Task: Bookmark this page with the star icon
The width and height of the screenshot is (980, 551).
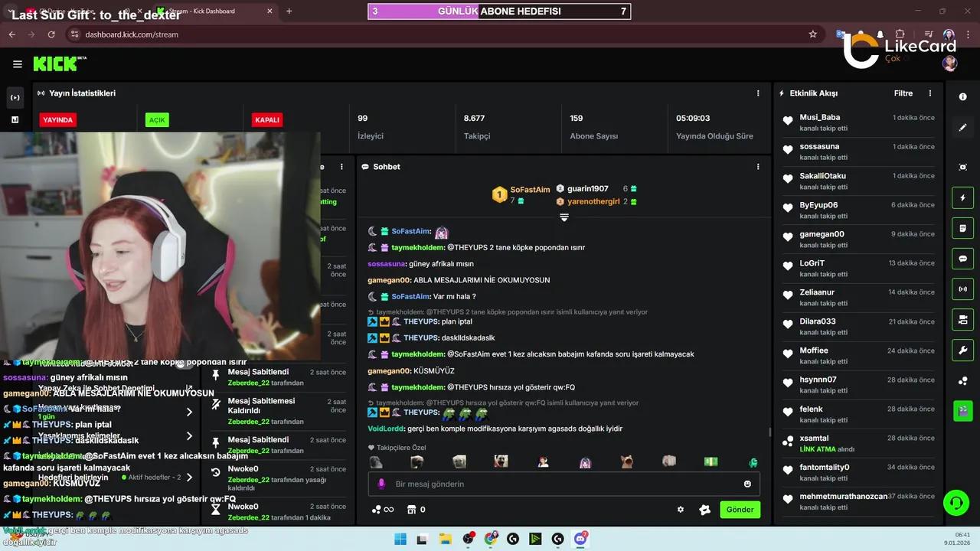Action: [x=812, y=34]
